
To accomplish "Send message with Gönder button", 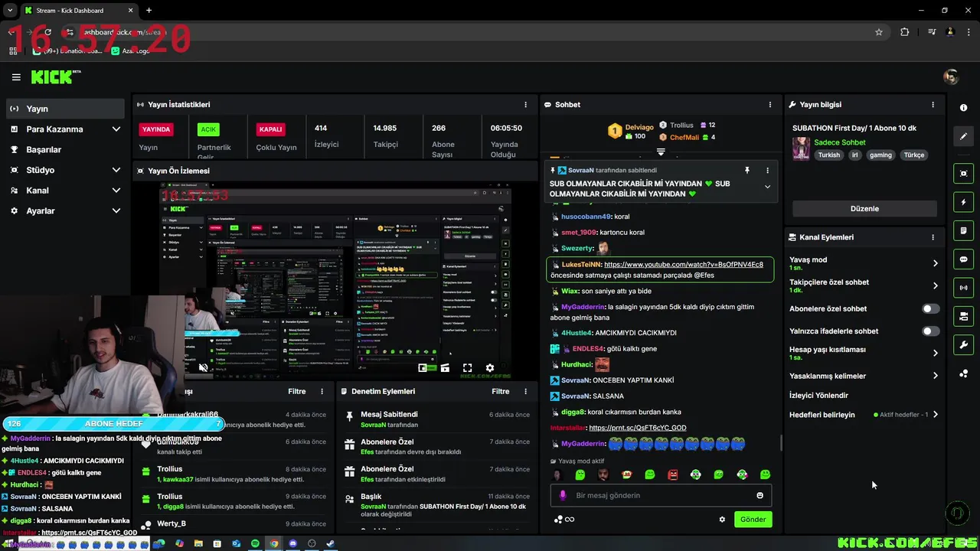I will [753, 520].
